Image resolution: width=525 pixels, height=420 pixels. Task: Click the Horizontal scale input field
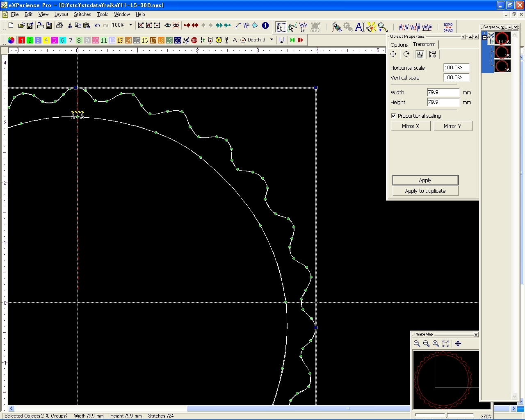(x=456, y=68)
